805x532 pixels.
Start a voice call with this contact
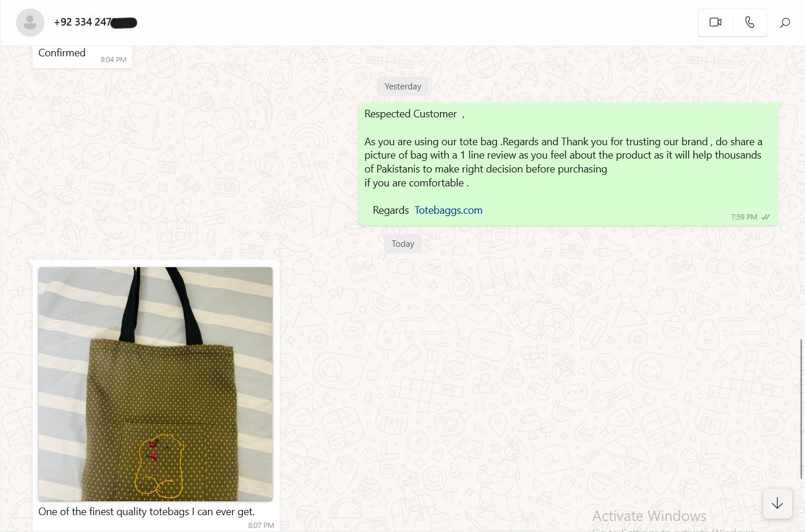tap(750, 22)
